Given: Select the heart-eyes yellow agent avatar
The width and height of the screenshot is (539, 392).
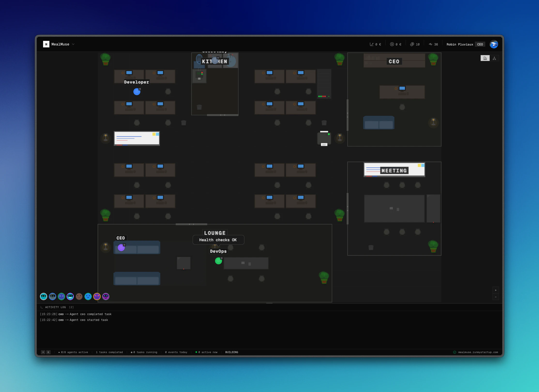Looking at the screenshot, I should click(x=97, y=296).
